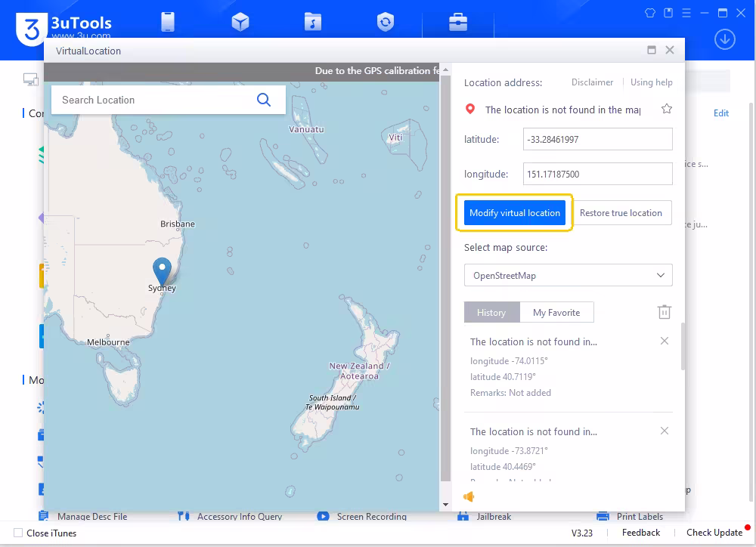Click the orange speaker announcement icon
756x547 pixels.
click(469, 496)
